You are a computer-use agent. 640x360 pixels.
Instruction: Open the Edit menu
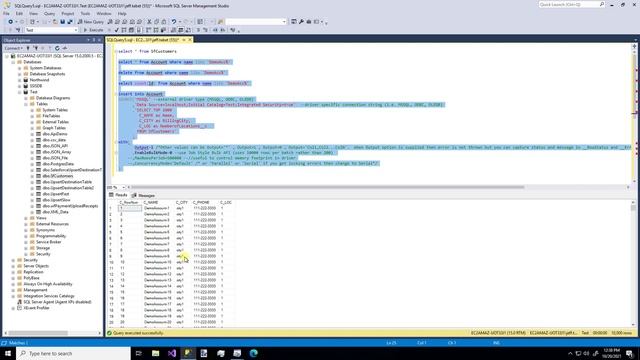tap(19, 13)
